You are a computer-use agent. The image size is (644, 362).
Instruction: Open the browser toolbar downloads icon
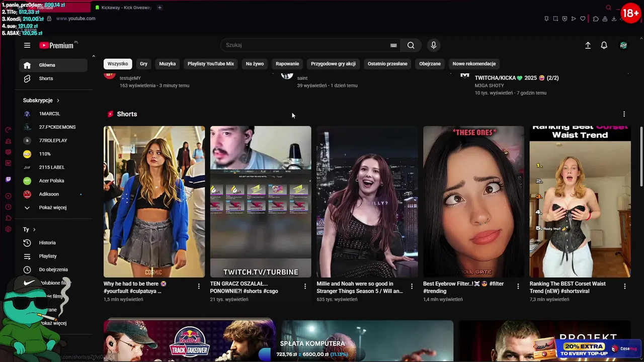pyautogui.click(x=614, y=19)
